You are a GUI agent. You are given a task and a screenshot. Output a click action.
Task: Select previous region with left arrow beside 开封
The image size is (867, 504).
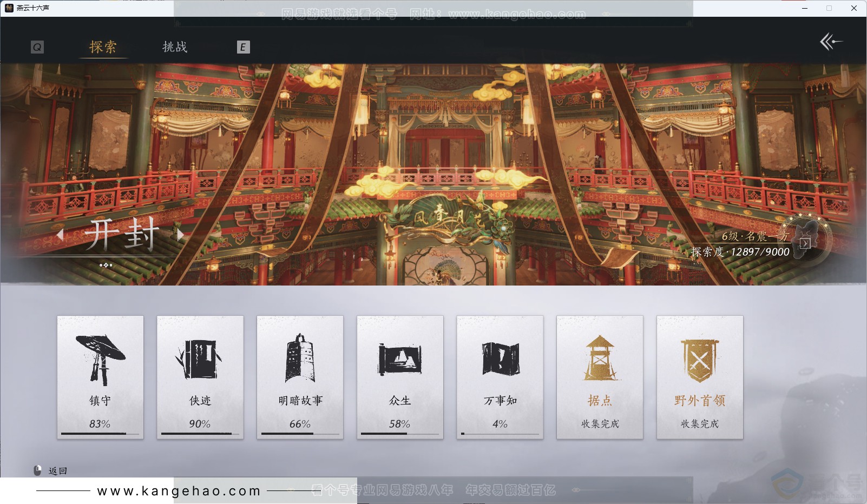pyautogui.click(x=60, y=234)
